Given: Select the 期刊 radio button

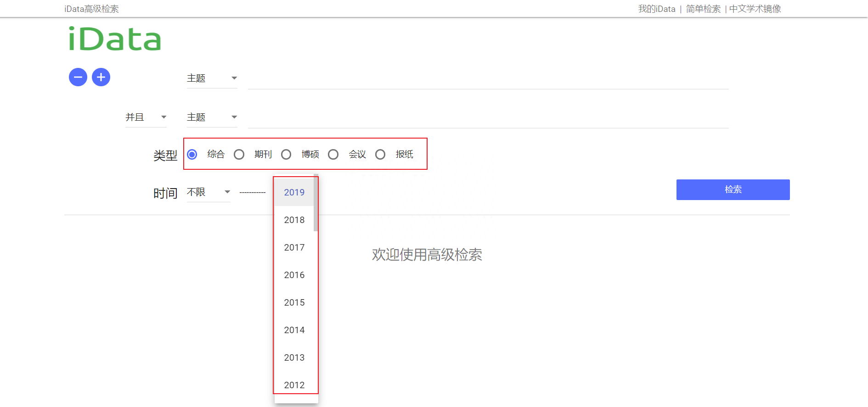Looking at the screenshot, I should coord(239,154).
